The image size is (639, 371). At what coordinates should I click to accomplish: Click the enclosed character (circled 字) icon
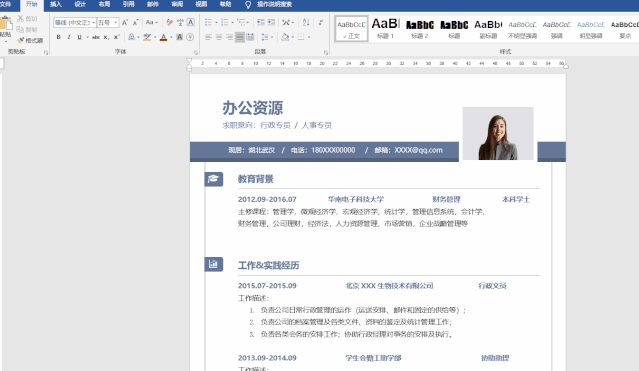click(x=190, y=37)
